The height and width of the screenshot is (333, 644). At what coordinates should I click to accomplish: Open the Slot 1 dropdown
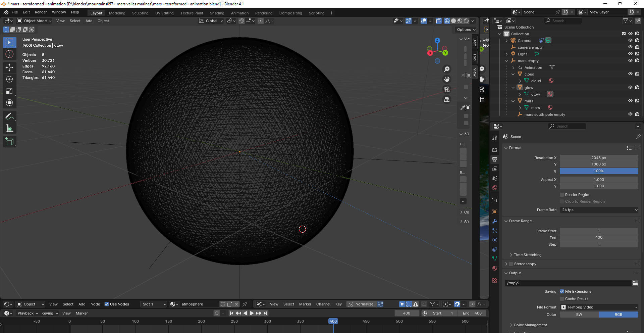coord(154,304)
